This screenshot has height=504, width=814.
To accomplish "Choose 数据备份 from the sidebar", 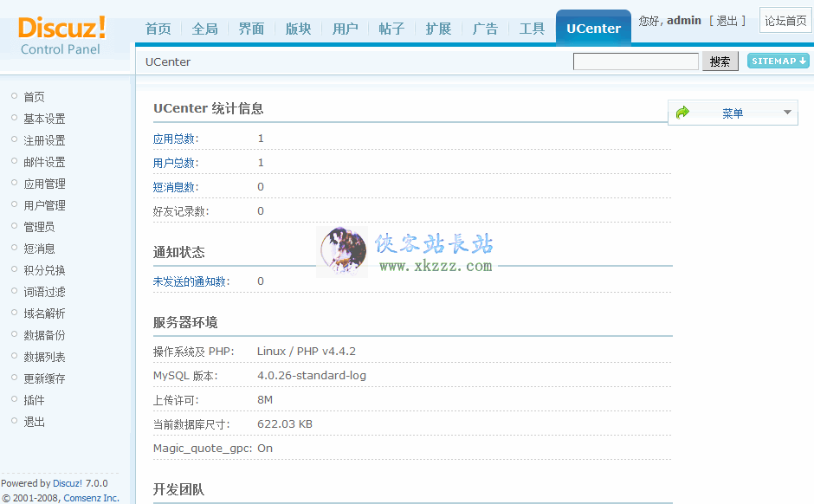I will tap(44, 335).
